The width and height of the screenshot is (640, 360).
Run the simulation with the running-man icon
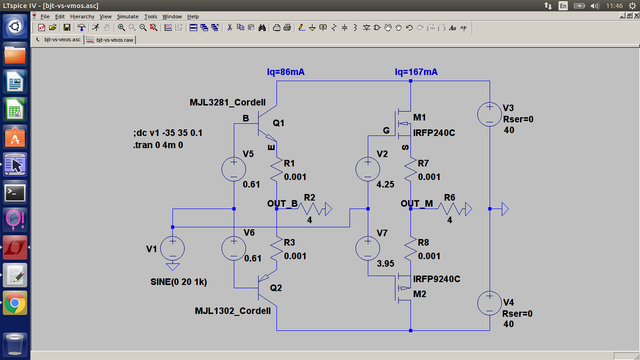pyautogui.click(x=96, y=28)
